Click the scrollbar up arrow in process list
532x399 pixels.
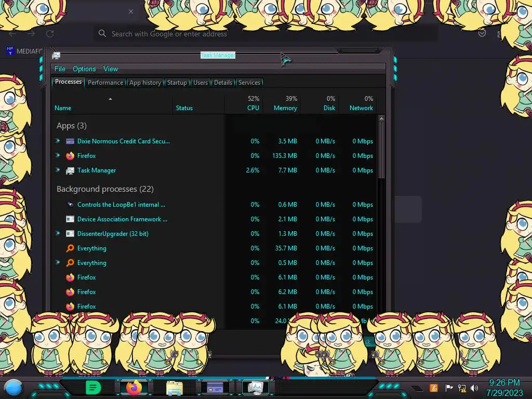382,119
